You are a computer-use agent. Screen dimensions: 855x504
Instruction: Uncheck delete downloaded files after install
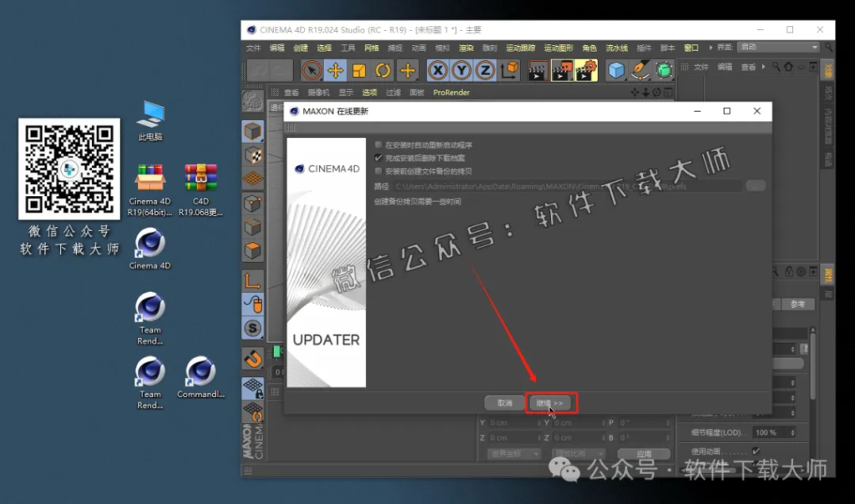pyautogui.click(x=377, y=159)
